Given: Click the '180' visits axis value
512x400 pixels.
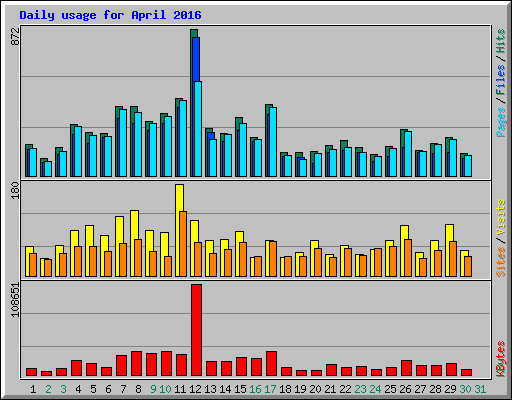Looking at the screenshot, I should [x=15, y=191].
